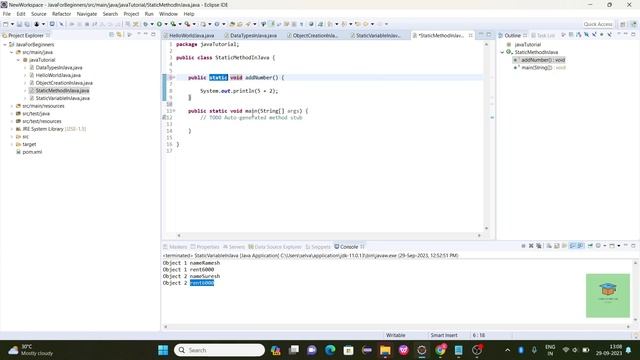Open the Refactor menu
The height and width of the screenshot is (360, 640).
(62, 14)
